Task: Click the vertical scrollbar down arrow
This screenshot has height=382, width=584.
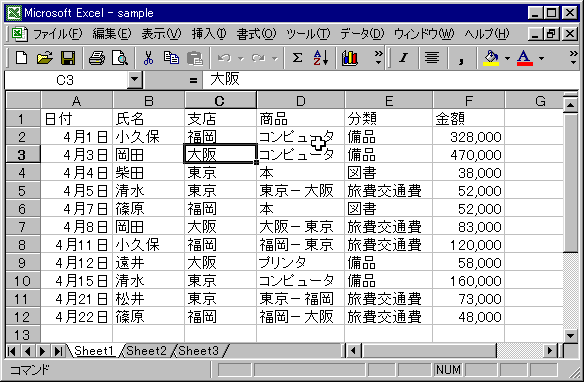Action: point(571,335)
